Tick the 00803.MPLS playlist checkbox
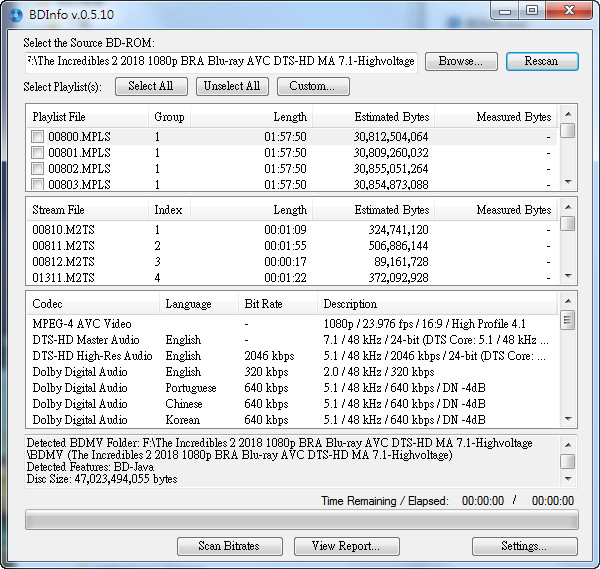Image resolution: width=600 pixels, height=569 pixels. pos(38,184)
